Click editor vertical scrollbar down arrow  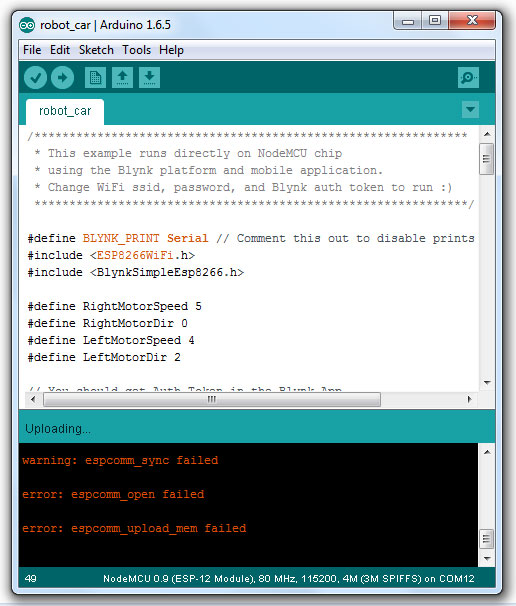click(487, 383)
